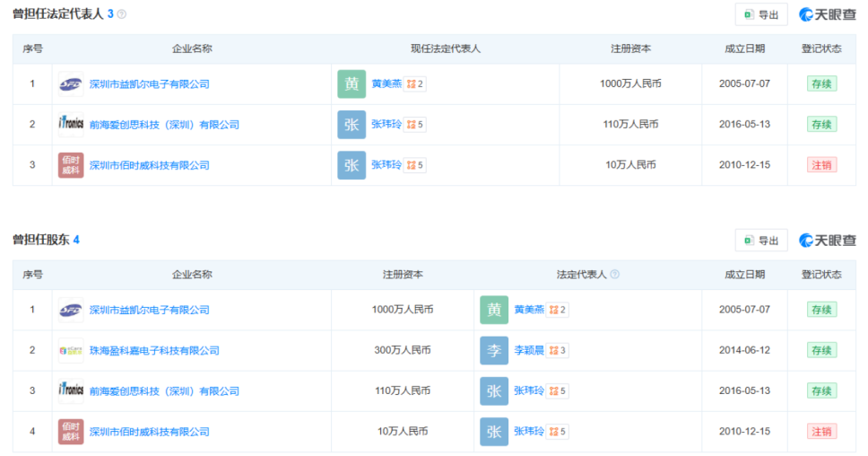The image size is (868, 456).
Task: Click the help icon beside 曾担任法定代表人 heading
Action: (x=122, y=14)
